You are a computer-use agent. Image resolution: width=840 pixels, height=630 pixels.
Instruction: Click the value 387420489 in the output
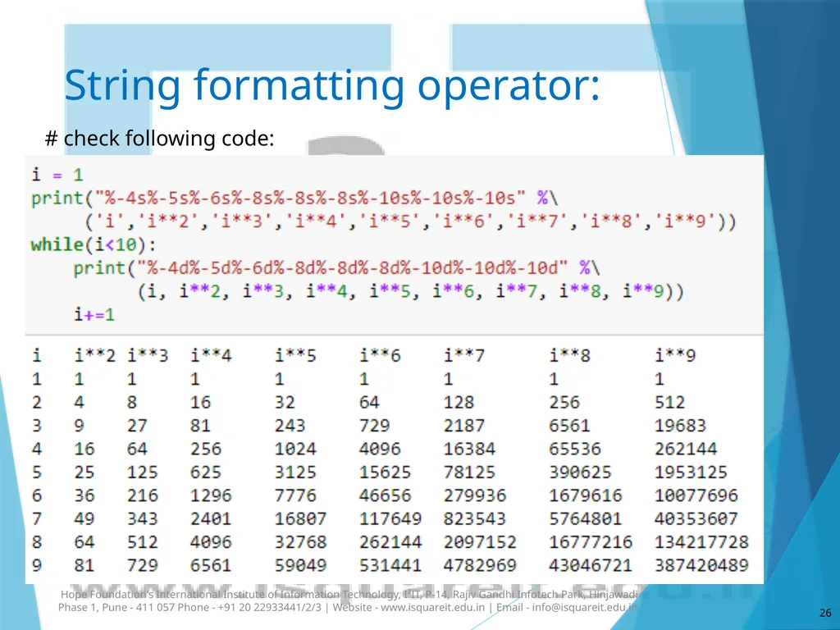point(701,565)
